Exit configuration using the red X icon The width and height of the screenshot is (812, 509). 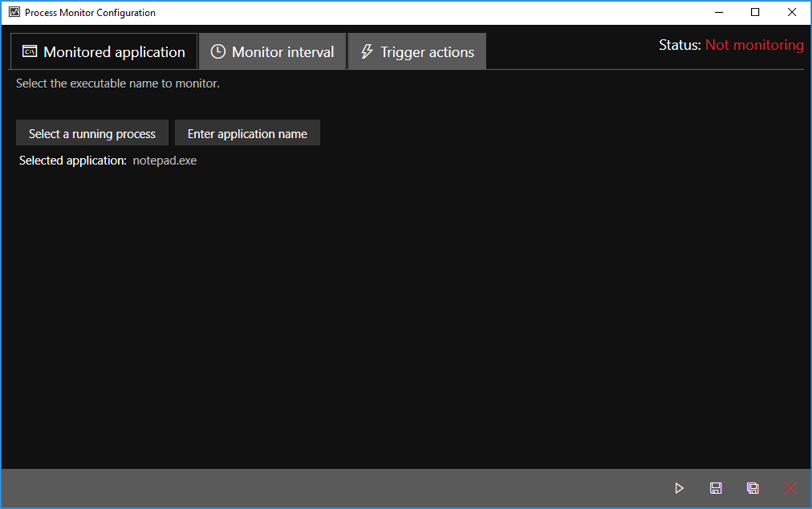click(x=789, y=488)
